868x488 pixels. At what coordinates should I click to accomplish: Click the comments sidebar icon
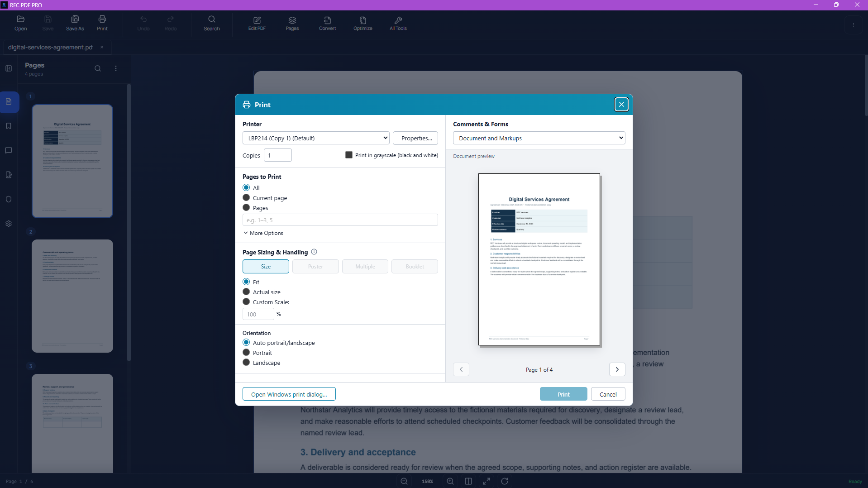tap(9, 150)
